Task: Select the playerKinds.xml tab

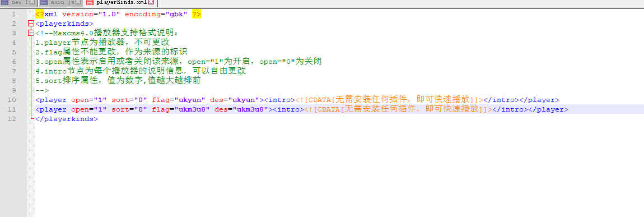Action: coord(120,2)
